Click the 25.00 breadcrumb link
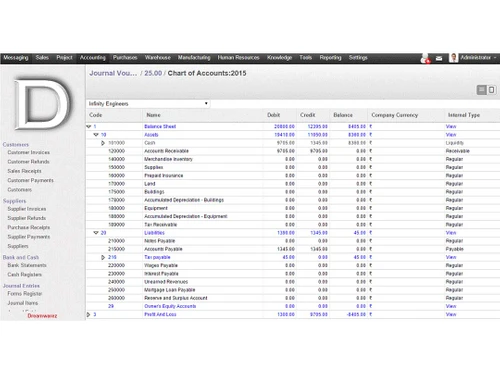This screenshot has height=375, width=500. pyautogui.click(x=153, y=73)
